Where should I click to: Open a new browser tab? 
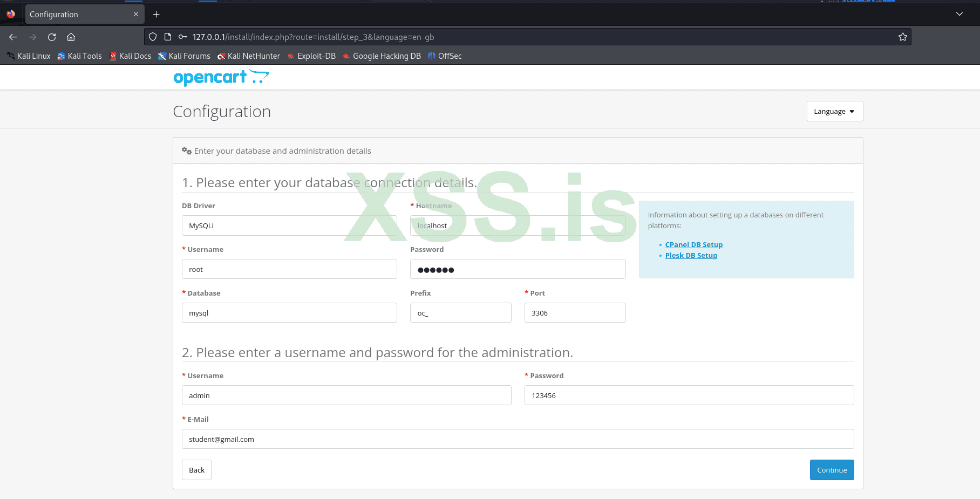click(156, 14)
